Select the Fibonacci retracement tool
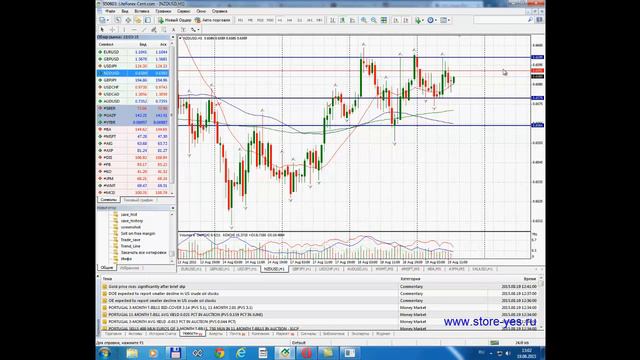This screenshot has width=640, height=360. click(x=164, y=29)
